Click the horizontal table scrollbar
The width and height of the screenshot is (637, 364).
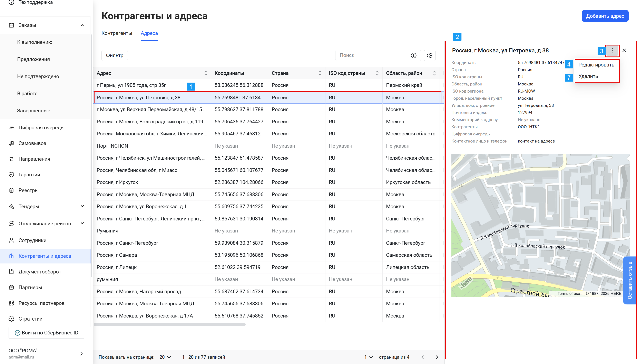pyautogui.click(x=169, y=324)
